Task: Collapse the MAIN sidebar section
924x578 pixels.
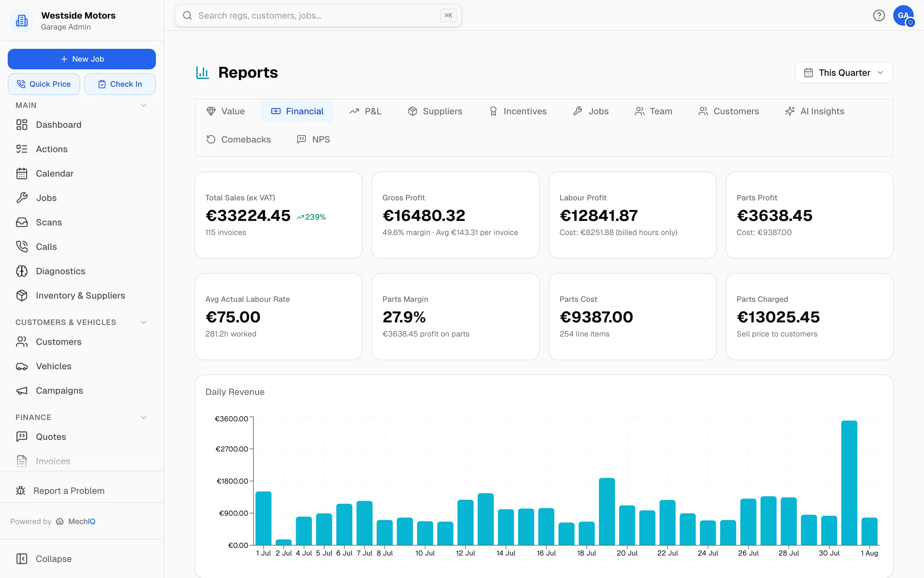Action: [x=143, y=106]
